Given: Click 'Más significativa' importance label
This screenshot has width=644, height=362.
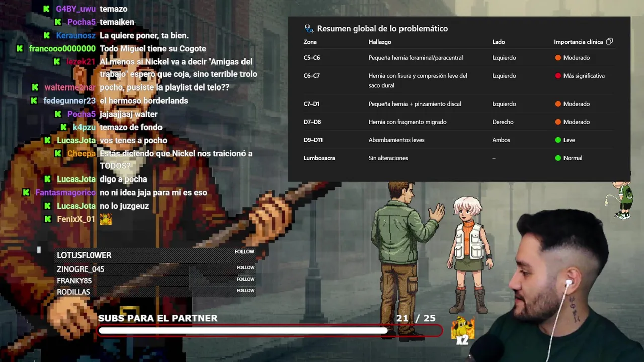Looking at the screenshot, I should tap(584, 76).
